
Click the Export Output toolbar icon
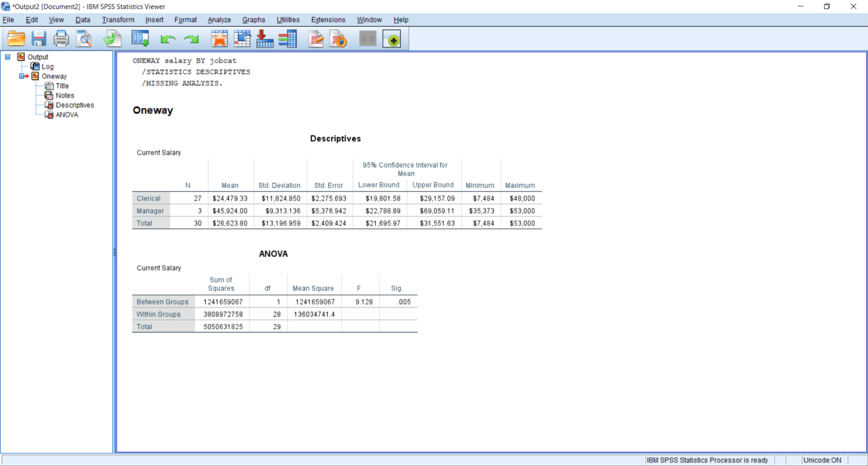112,38
